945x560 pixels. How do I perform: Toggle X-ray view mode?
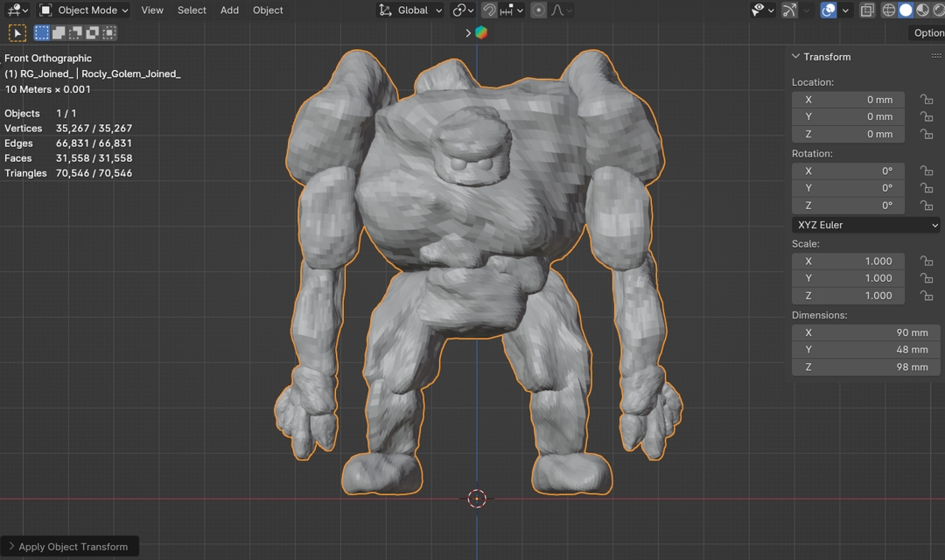(867, 10)
